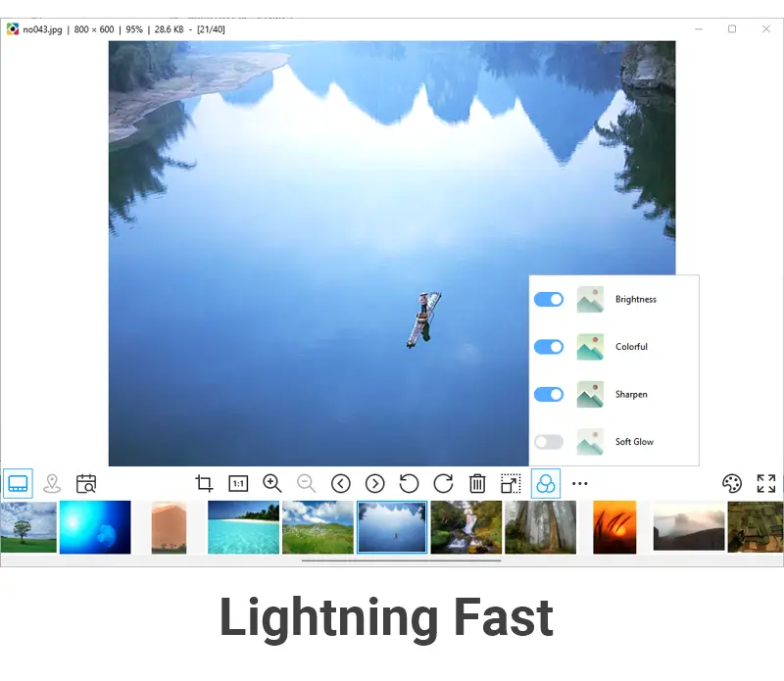This screenshot has width=784, height=681.
Task: Delete the image with trash icon
Action: [x=477, y=483]
